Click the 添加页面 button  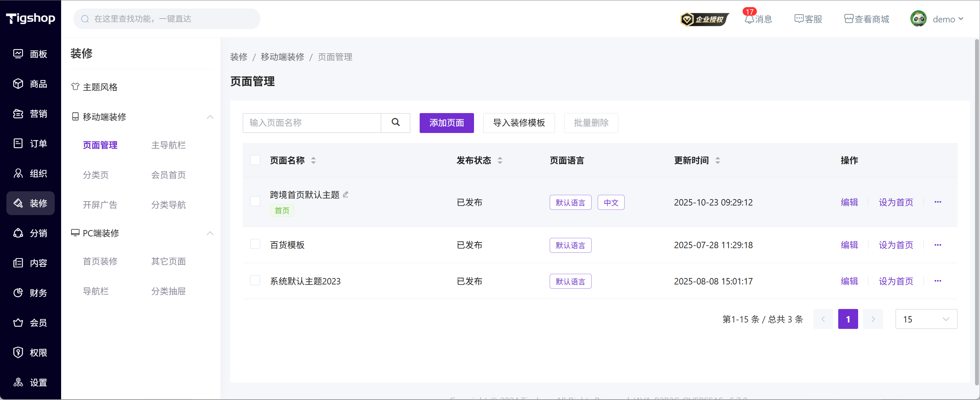446,123
